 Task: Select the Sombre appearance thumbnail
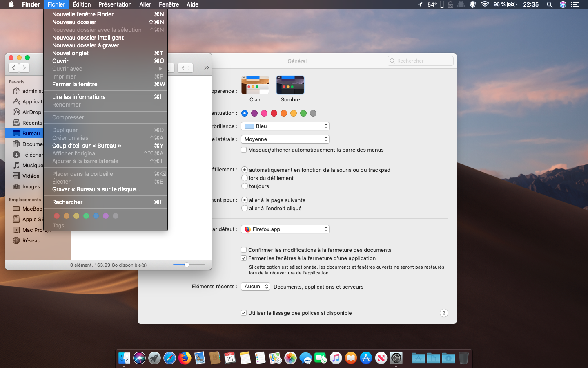pyautogui.click(x=290, y=85)
